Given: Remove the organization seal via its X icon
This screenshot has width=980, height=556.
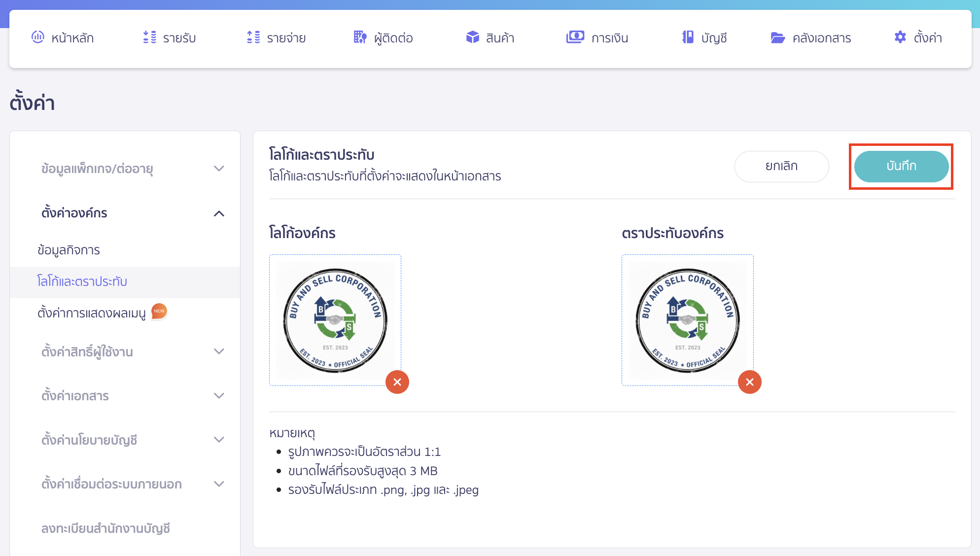Looking at the screenshot, I should pos(749,382).
